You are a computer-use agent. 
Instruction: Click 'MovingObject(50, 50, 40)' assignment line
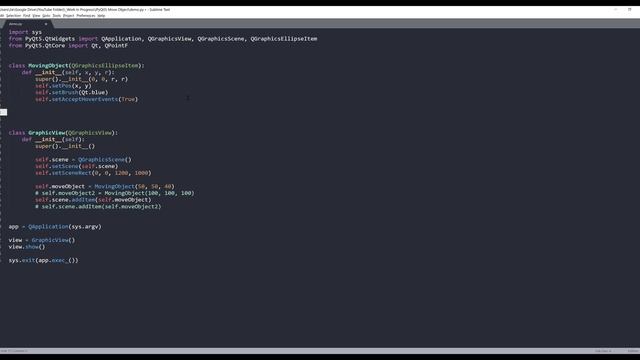pos(104,187)
